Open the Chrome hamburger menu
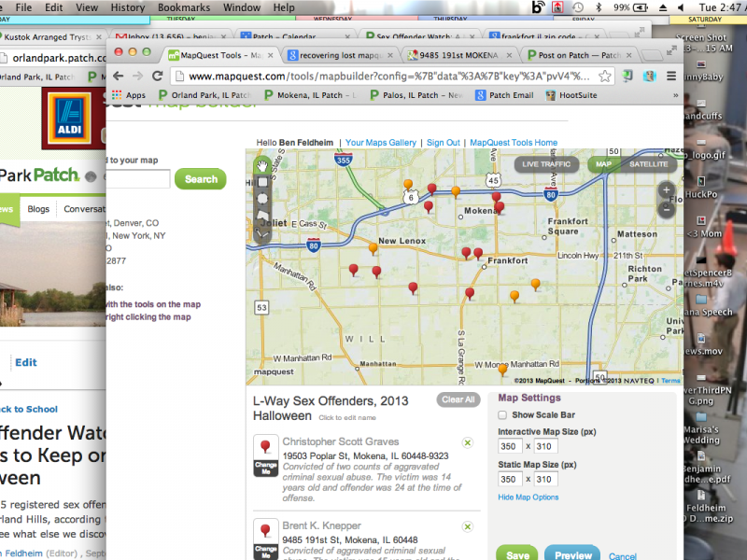The height and width of the screenshot is (560, 747). pos(671,77)
